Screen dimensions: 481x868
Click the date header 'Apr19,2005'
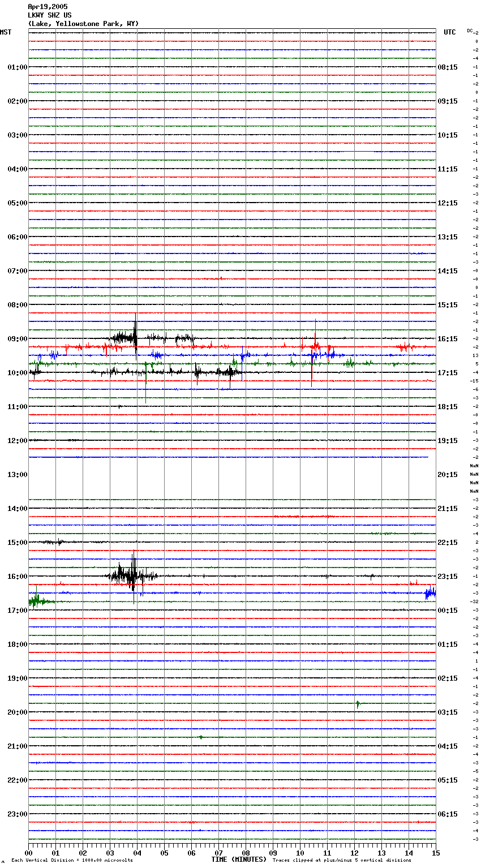[x=48, y=7]
